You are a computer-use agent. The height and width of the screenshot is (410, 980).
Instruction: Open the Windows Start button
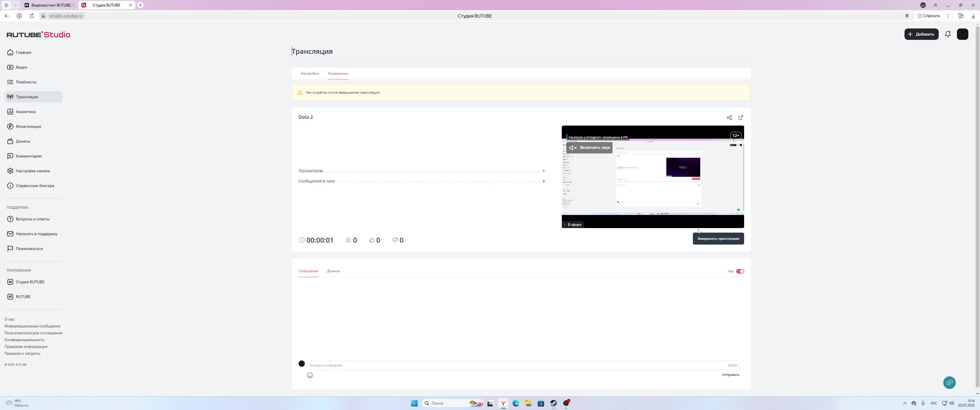pos(414,403)
